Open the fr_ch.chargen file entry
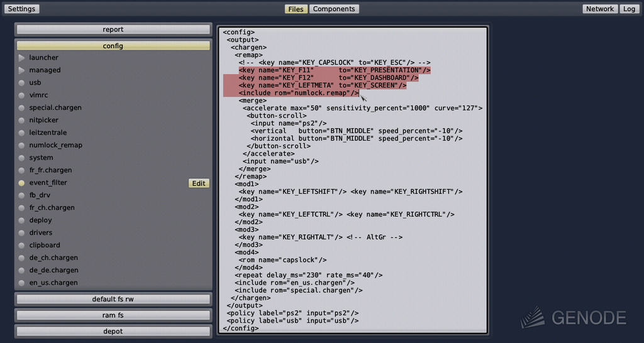The height and width of the screenshot is (343, 644). click(x=52, y=207)
